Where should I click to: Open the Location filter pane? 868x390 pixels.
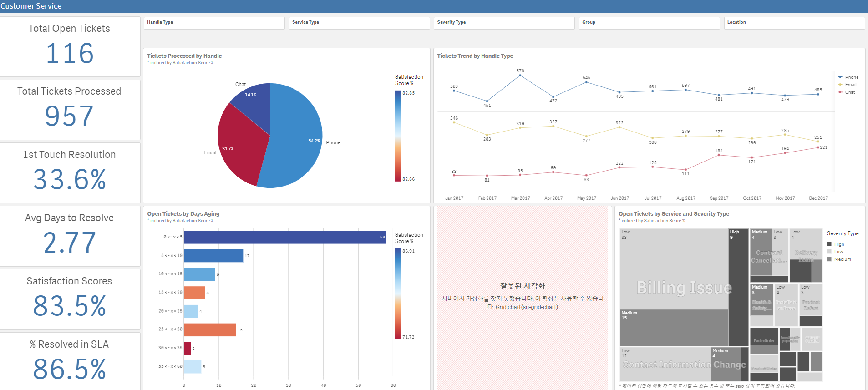coord(794,22)
